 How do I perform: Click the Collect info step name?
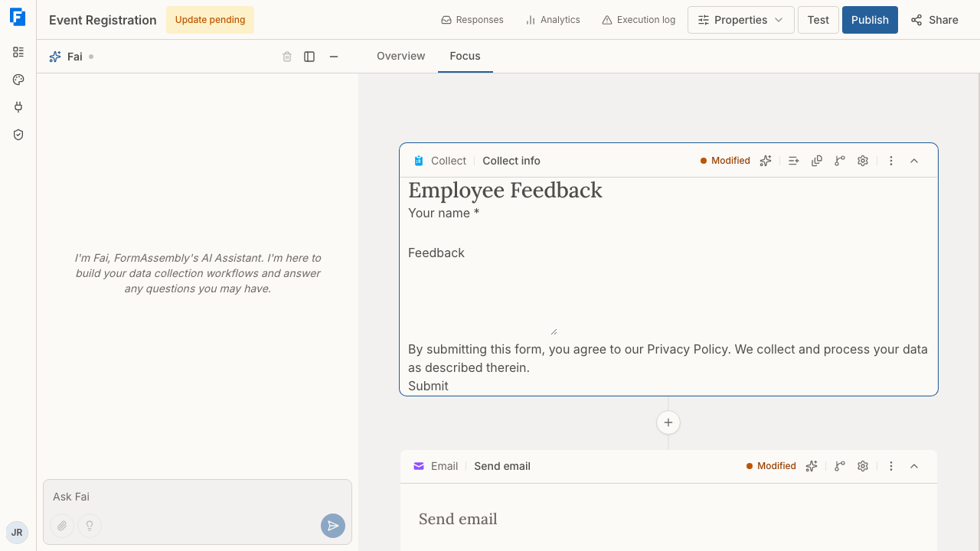511,161
